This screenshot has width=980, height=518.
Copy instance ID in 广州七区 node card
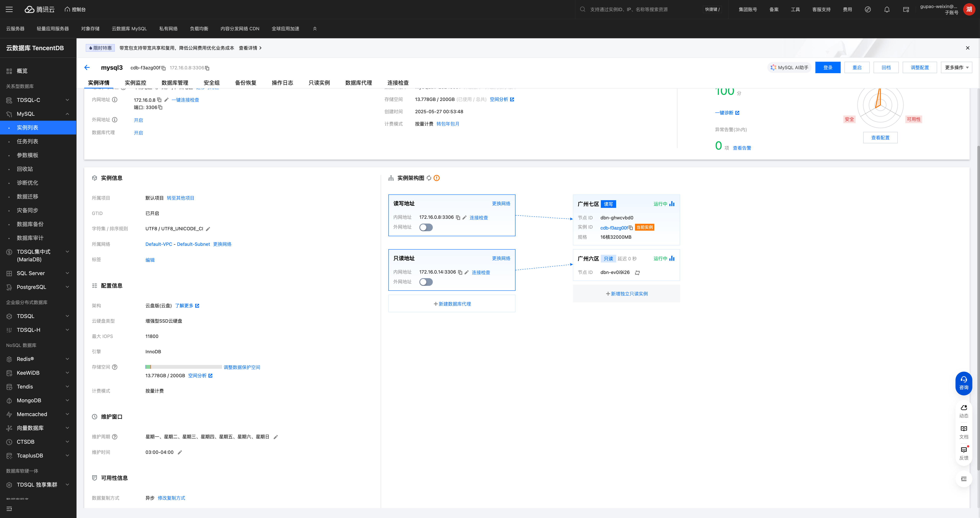(x=631, y=228)
